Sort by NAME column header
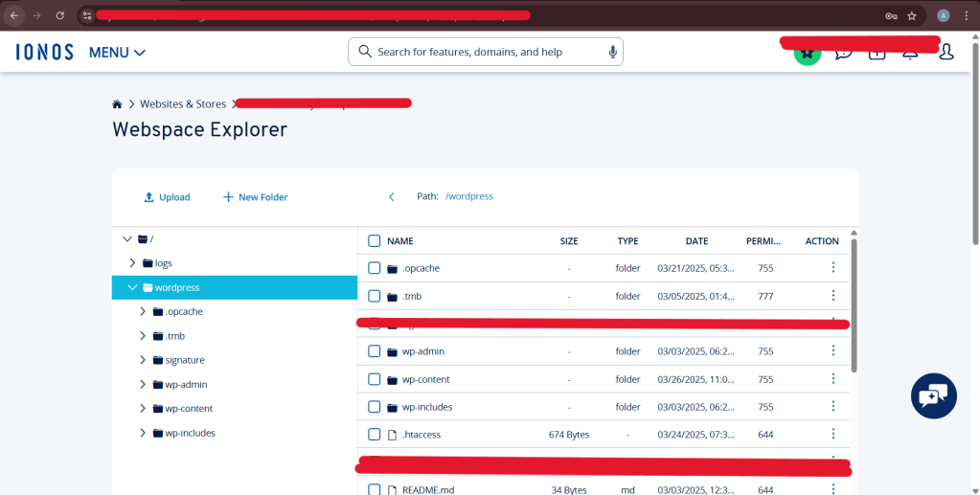 (x=400, y=240)
